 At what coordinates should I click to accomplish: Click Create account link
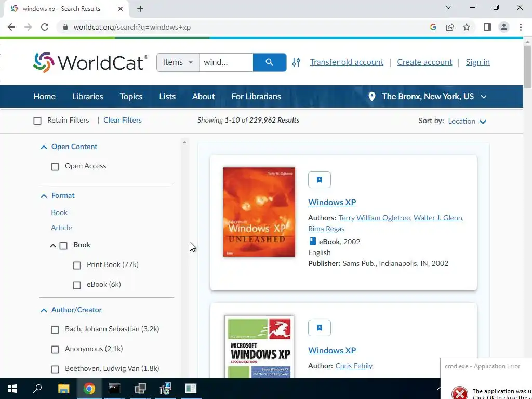pos(424,62)
